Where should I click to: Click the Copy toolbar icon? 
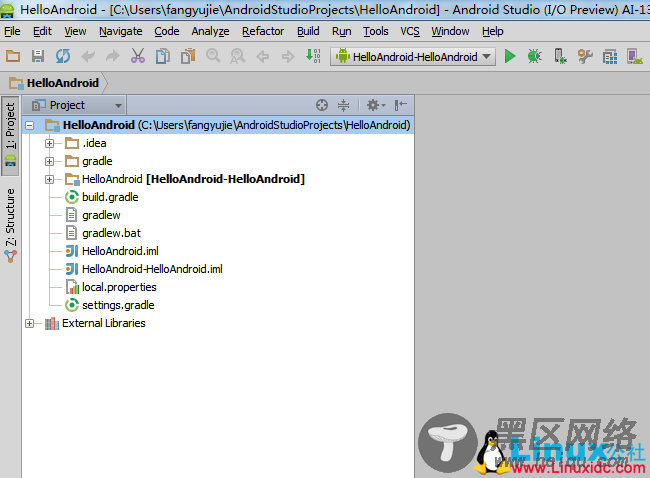click(x=162, y=56)
